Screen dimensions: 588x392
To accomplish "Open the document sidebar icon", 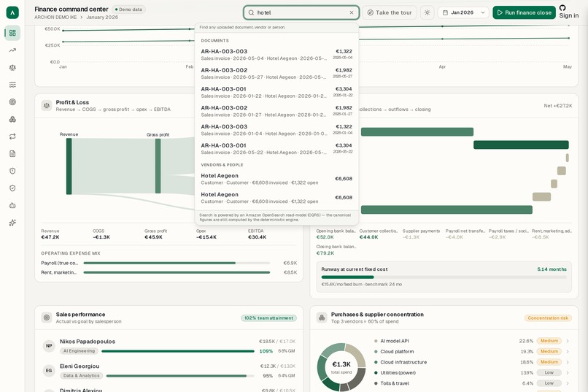I will (12, 154).
